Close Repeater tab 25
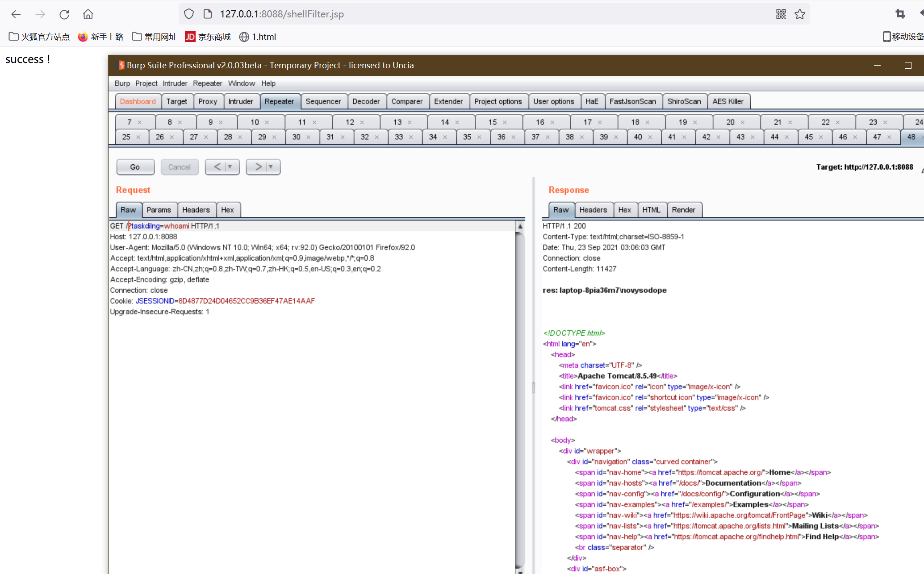The height and width of the screenshot is (574, 924). (138, 137)
